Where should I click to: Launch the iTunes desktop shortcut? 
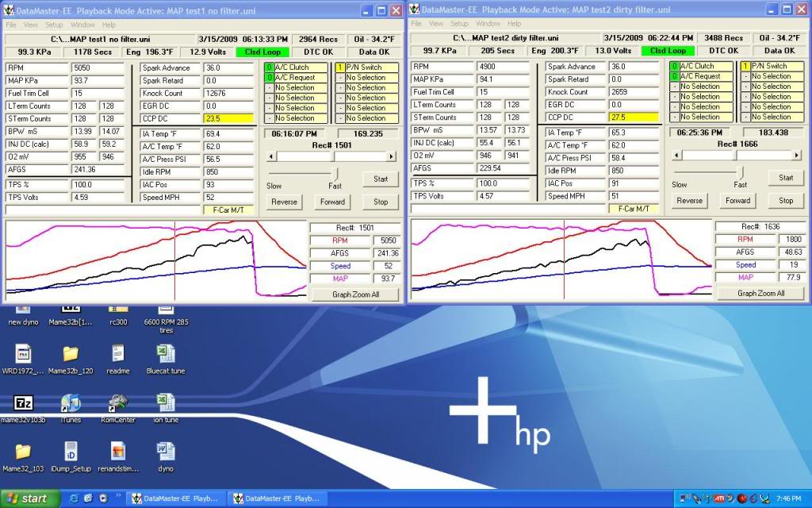(x=71, y=402)
